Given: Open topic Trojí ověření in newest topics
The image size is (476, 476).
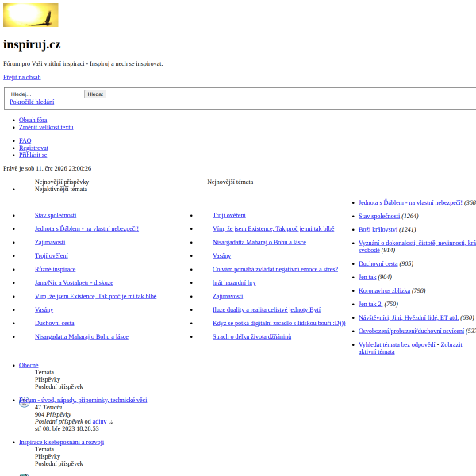Looking at the screenshot, I should 229,215.
